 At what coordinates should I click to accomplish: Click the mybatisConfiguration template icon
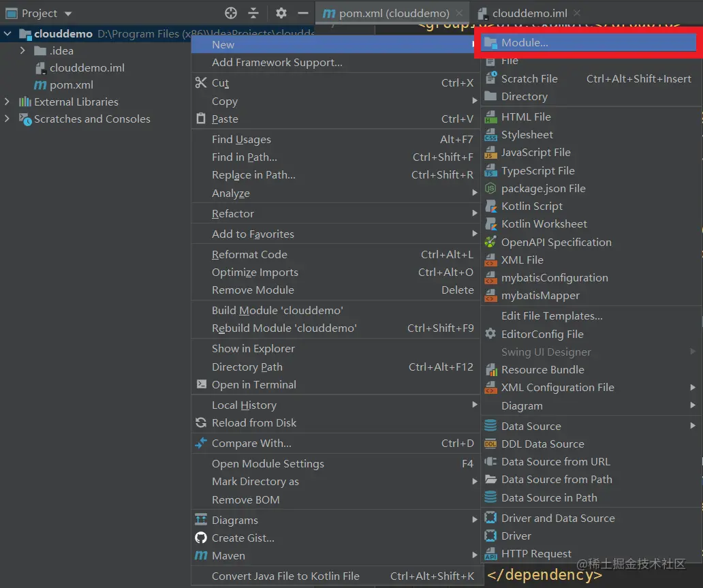pyautogui.click(x=491, y=278)
